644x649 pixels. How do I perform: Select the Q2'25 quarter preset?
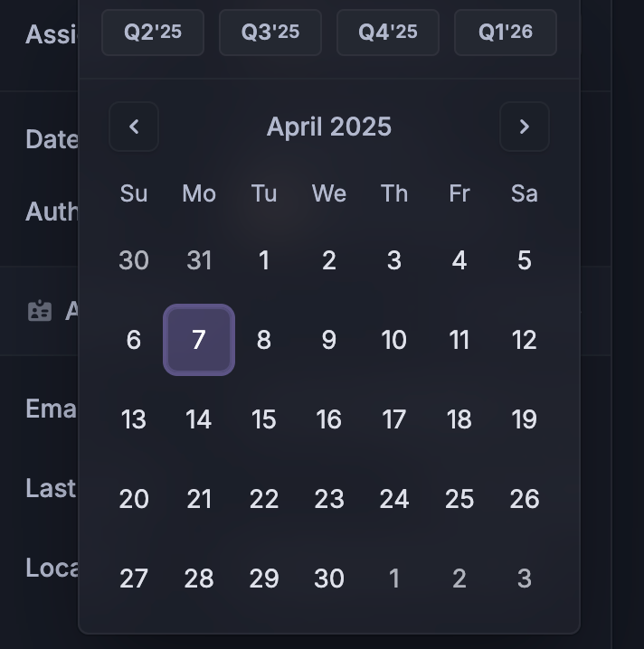pyautogui.click(x=153, y=33)
